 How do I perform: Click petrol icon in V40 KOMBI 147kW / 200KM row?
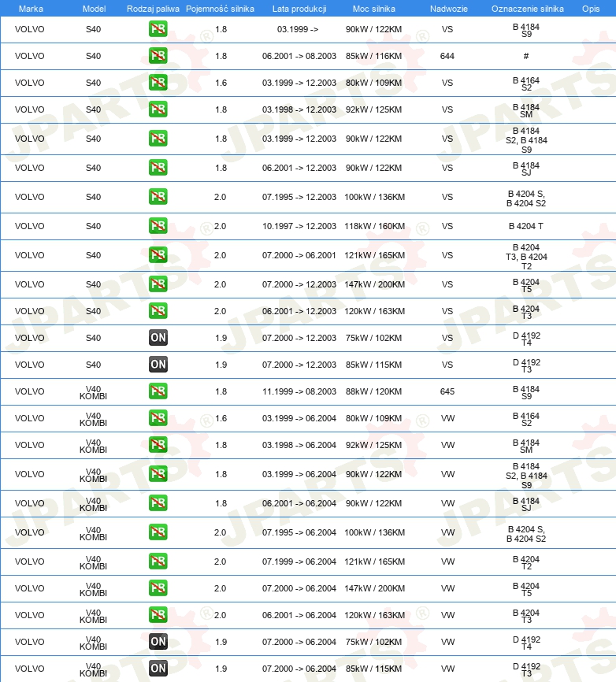coord(158,588)
